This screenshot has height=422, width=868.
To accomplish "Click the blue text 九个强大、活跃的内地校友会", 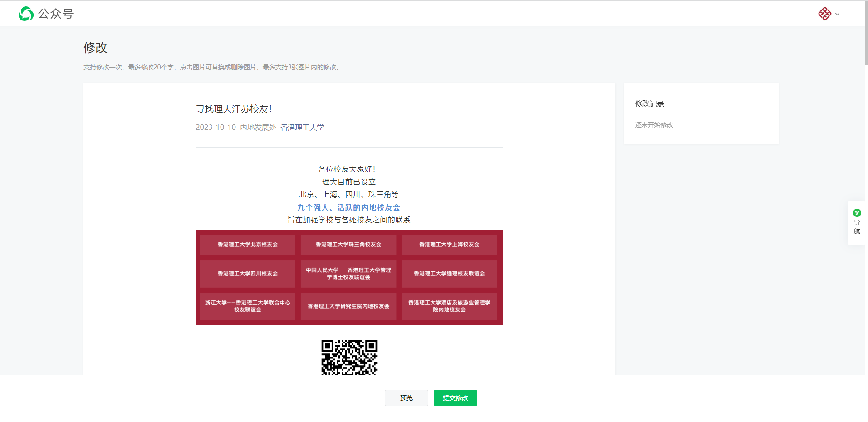I will tap(349, 207).
